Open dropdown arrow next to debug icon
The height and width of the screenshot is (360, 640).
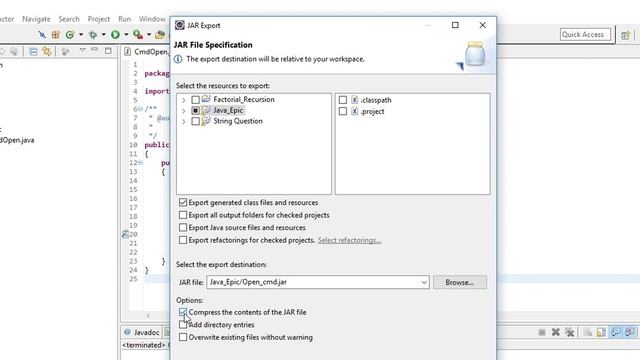[x=103, y=34]
